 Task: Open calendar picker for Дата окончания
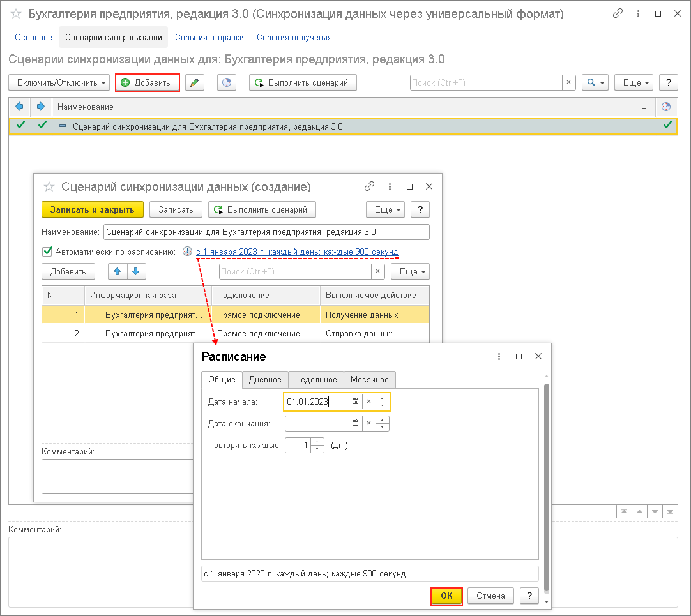tap(356, 423)
